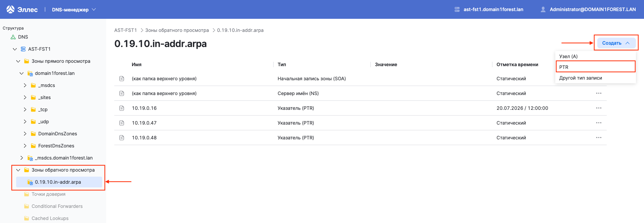Click the 0.19.10.in-addr.arpa zone icon in tree
This screenshot has width=644, height=223.
[x=30, y=182]
